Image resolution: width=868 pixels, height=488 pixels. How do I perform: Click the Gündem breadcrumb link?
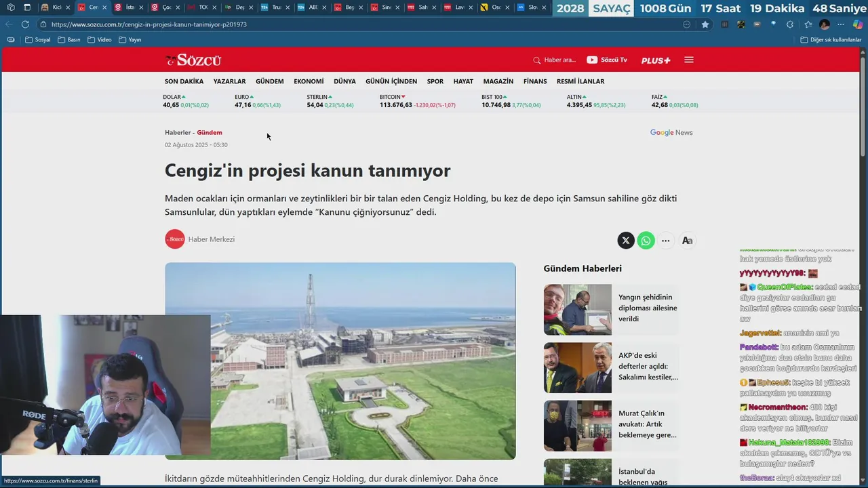tap(210, 133)
